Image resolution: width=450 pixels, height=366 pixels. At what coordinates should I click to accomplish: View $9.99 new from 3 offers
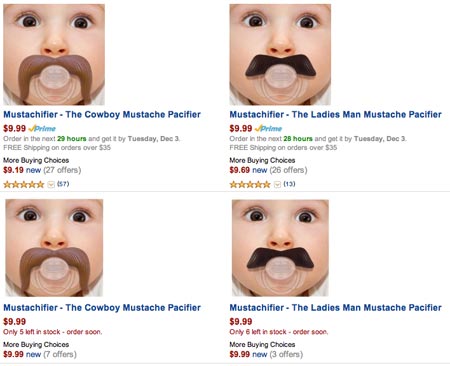click(x=266, y=354)
